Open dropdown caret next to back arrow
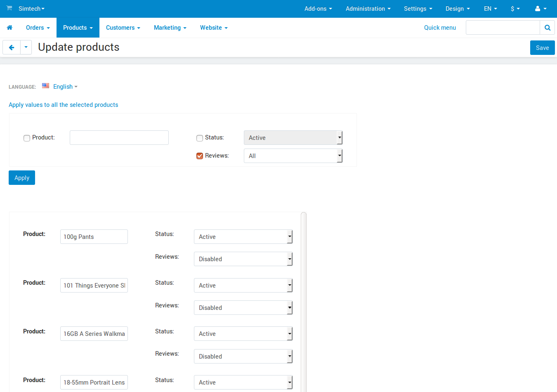The width and height of the screenshot is (557, 392). (26, 47)
